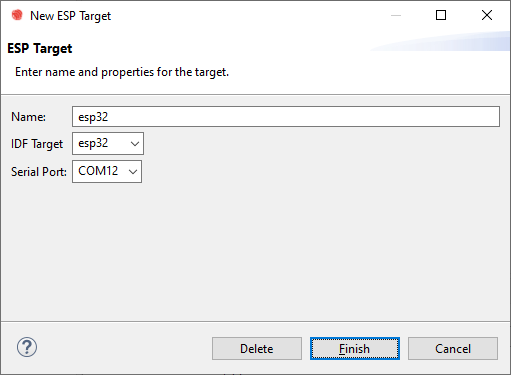The height and width of the screenshot is (375, 511).
Task: Click the Espressif logo in title bar
Action: point(17,15)
